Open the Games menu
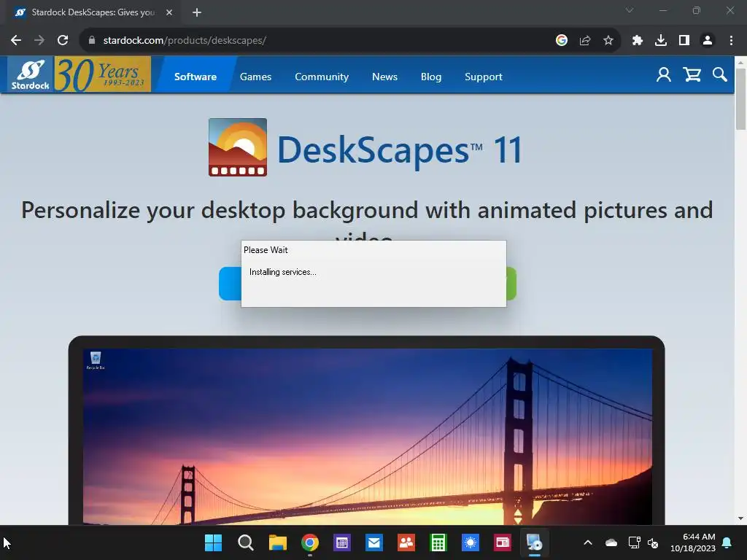The image size is (747, 560). pyautogui.click(x=255, y=77)
